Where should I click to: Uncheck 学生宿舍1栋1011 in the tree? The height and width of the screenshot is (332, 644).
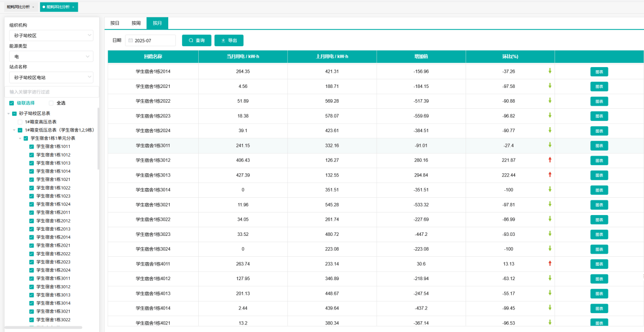[x=32, y=146]
